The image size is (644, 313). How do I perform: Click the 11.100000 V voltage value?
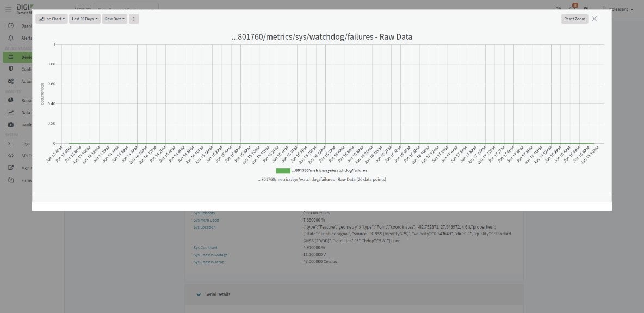click(314, 255)
